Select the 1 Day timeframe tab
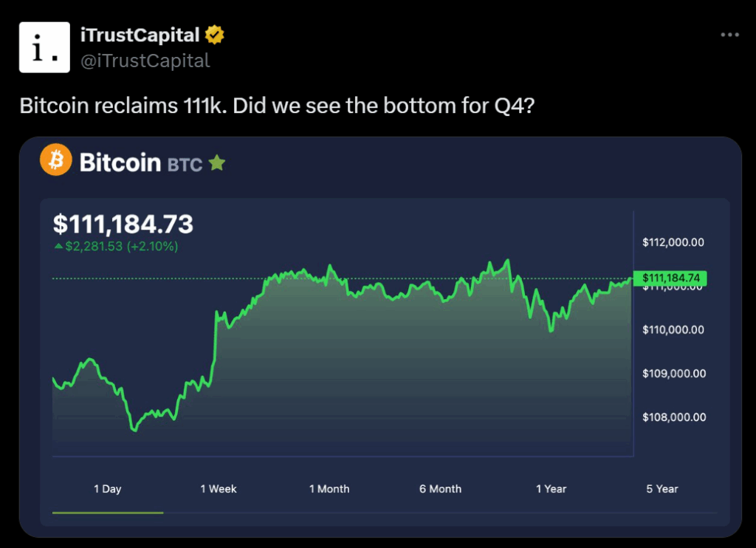The width and height of the screenshot is (756, 548). tap(108, 489)
